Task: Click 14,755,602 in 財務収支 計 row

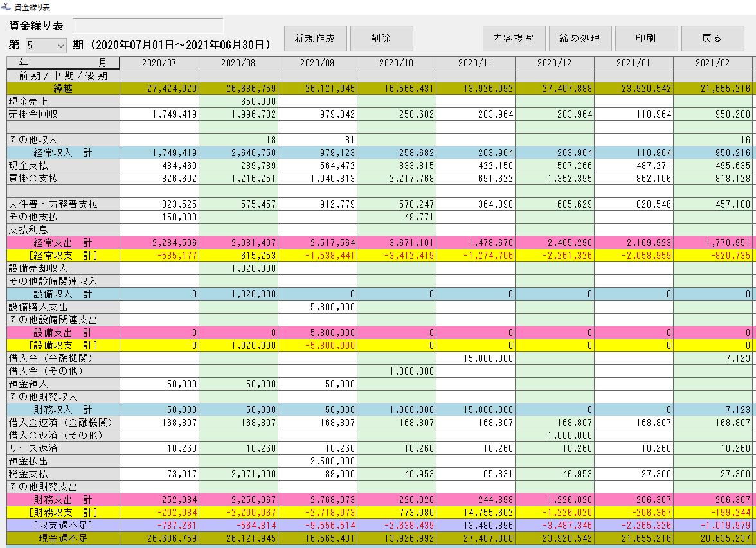Action: point(476,513)
